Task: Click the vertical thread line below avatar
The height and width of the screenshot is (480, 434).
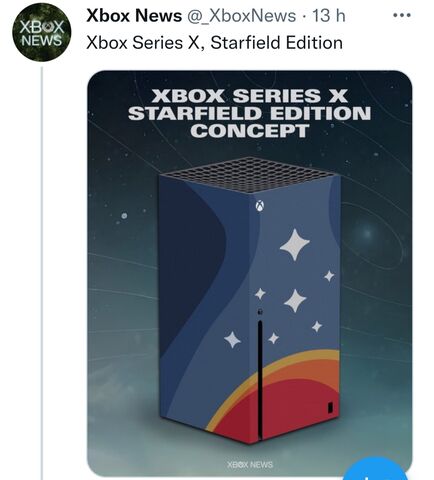Action: pyautogui.click(x=42, y=273)
